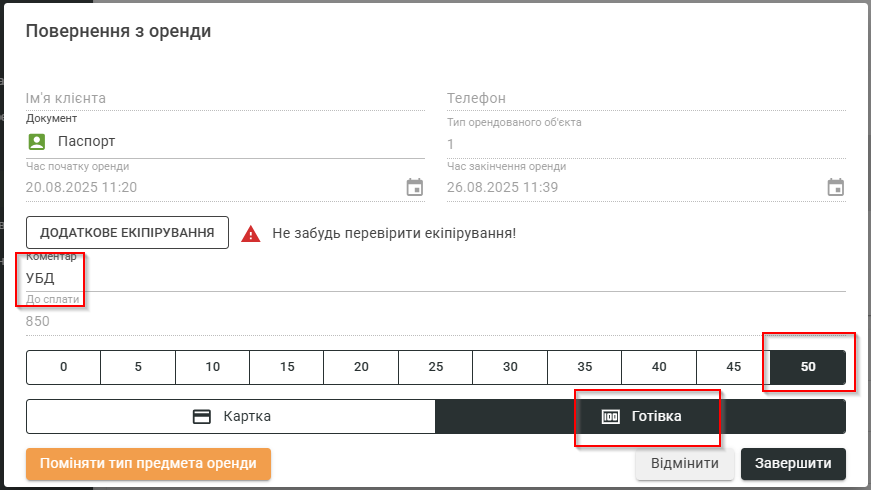Click Поміняти тип предмета оренди
The width and height of the screenshot is (871, 490).
[148, 464]
